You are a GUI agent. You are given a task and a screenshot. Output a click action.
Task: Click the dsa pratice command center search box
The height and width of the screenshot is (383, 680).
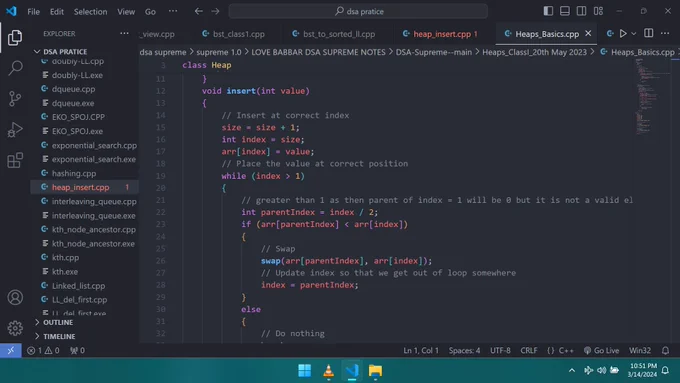358,11
